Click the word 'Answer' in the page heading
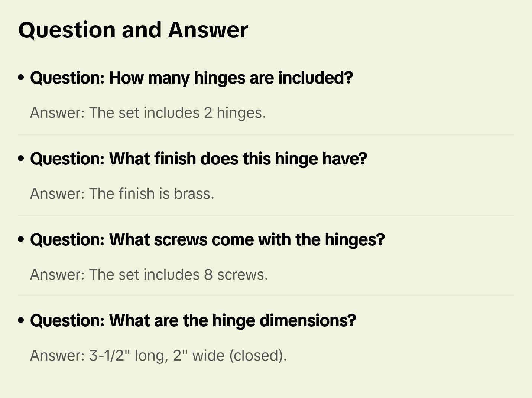 click(x=208, y=30)
